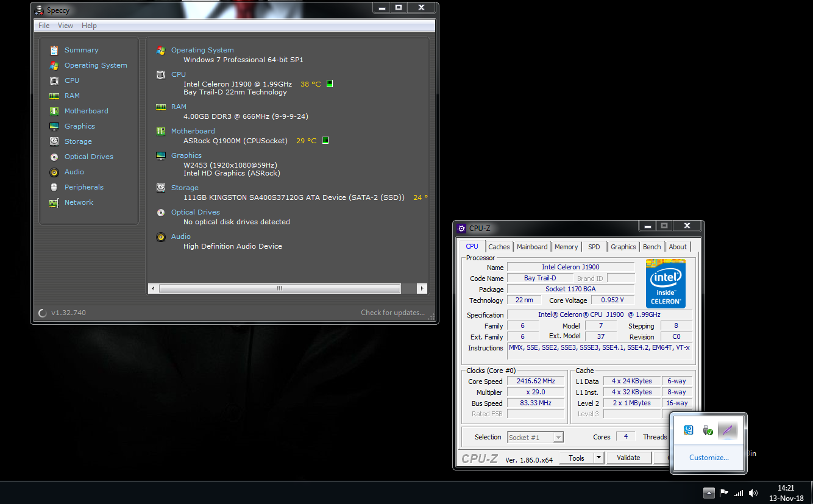Switch to the SPD tab in CPU-Z
Screen dimensions: 813x504
click(x=594, y=247)
